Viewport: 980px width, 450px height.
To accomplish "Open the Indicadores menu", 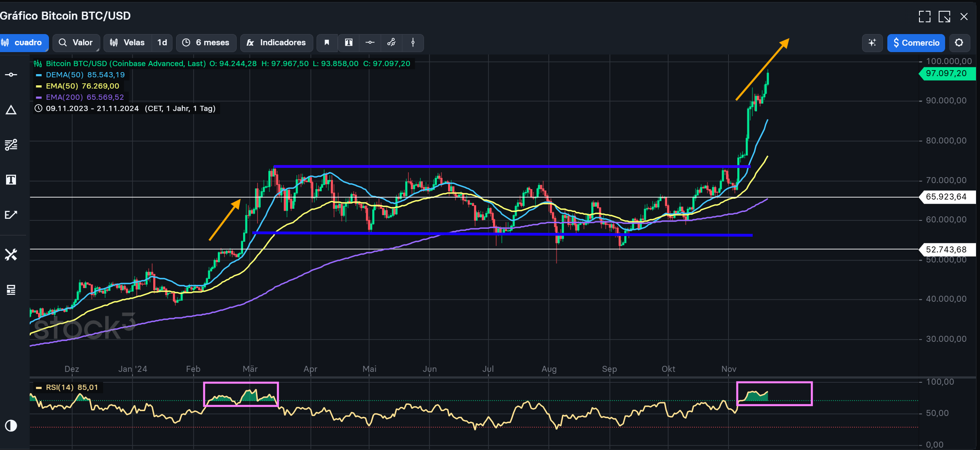I will (x=276, y=43).
